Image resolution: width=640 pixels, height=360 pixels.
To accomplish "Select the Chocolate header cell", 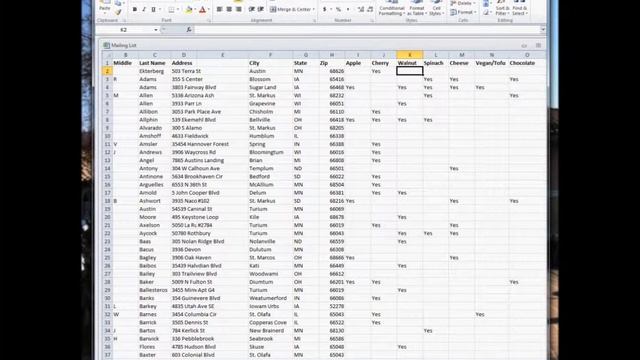I will click(x=527, y=63).
